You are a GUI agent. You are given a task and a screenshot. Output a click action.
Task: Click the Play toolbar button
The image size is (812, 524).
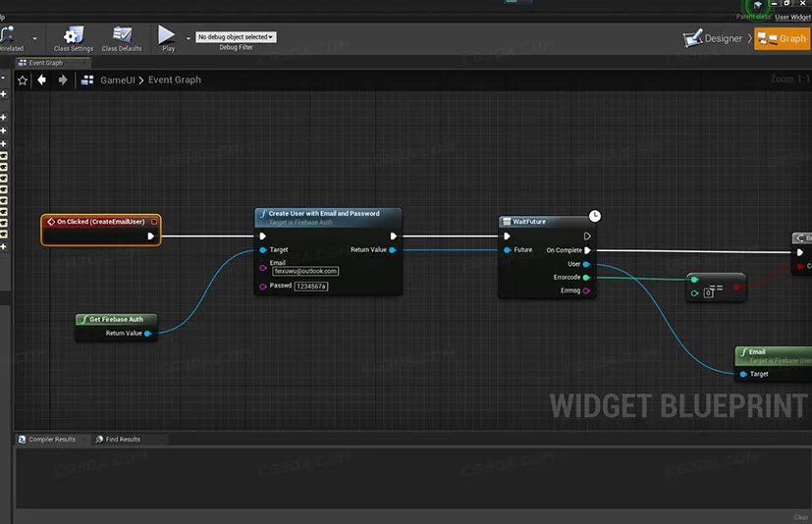click(x=167, y=39)
